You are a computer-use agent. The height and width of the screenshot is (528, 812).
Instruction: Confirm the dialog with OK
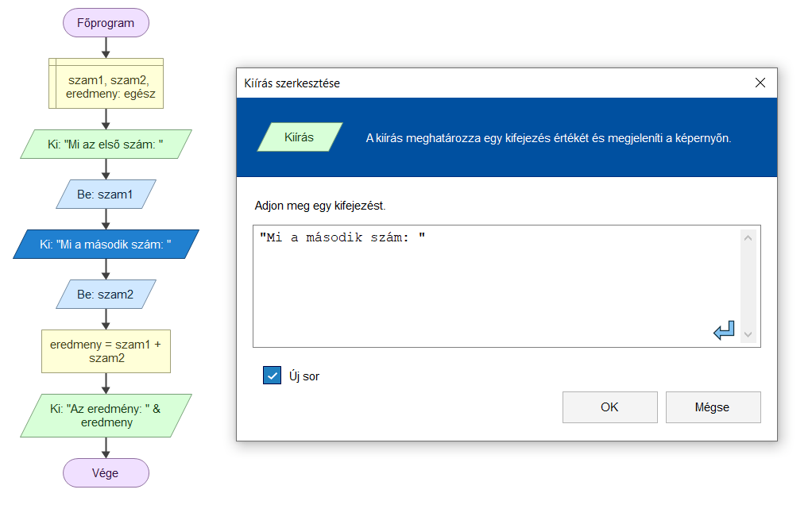pyautogui.click(x=610, y=407)
